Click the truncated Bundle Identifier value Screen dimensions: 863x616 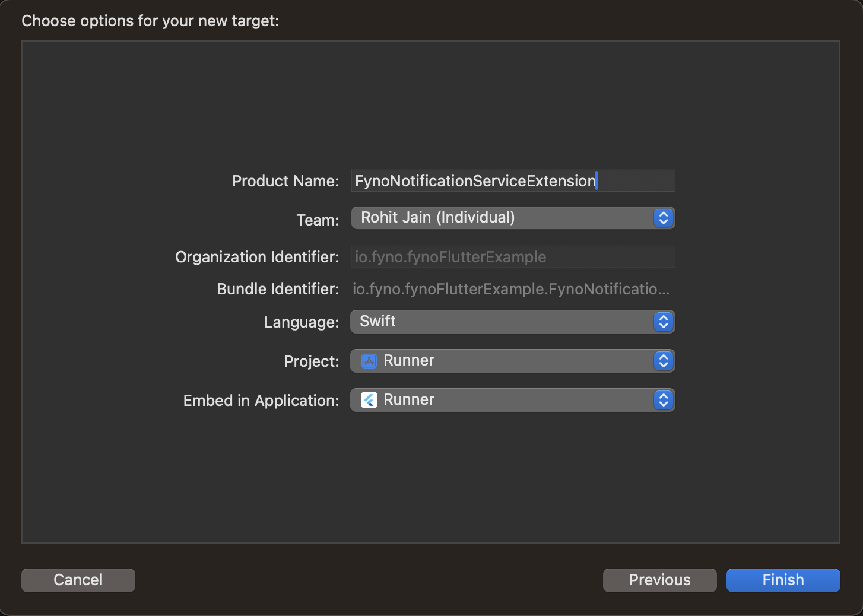510,289
